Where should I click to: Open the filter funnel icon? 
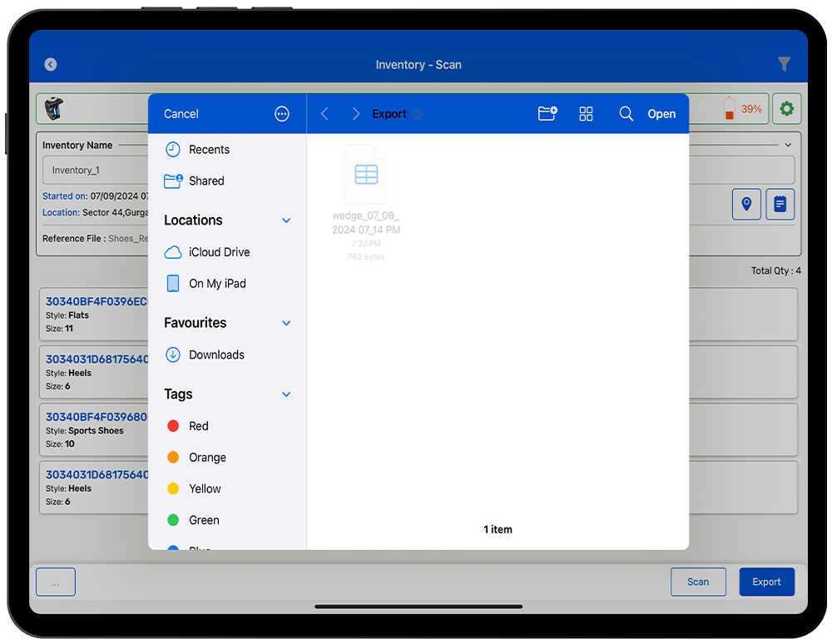pos(784,64)
